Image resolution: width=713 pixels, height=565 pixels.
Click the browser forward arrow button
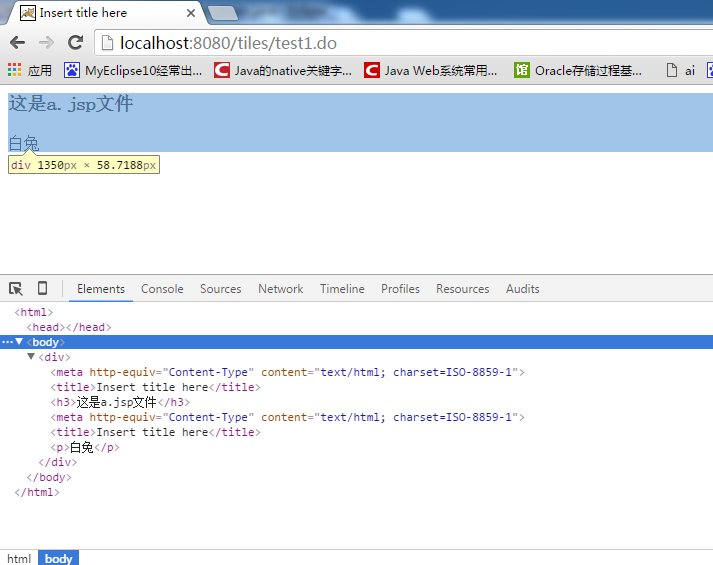(46, 43)
